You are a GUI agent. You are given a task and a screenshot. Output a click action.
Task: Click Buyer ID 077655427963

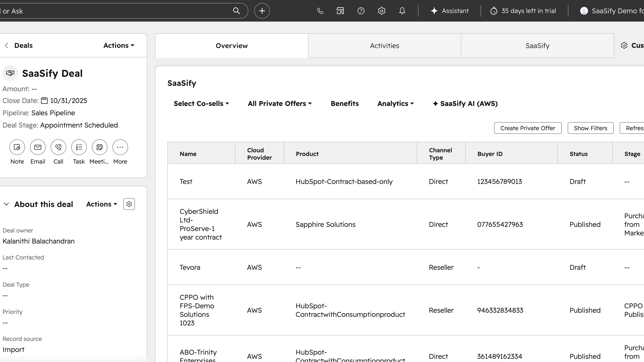pos(500,225)
